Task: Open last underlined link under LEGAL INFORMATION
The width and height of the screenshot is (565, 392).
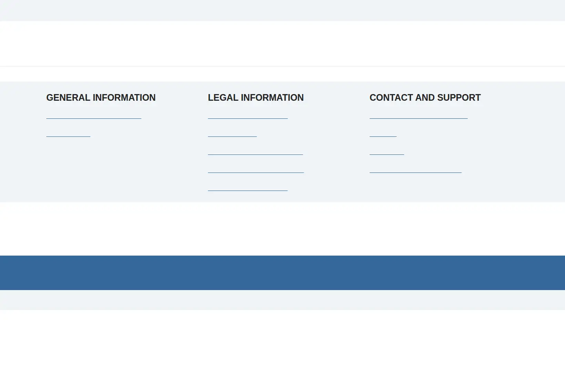Action: click(248, 187)
